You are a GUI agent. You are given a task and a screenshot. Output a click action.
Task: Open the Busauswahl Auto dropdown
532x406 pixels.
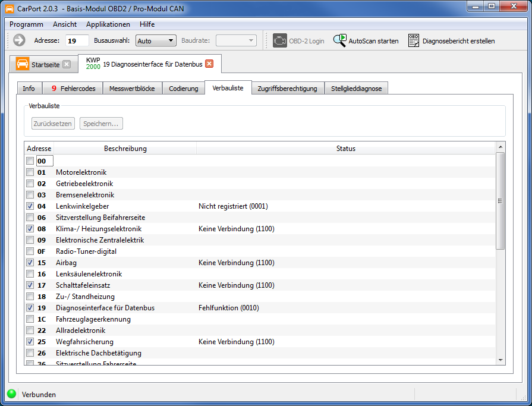point(156,40)
